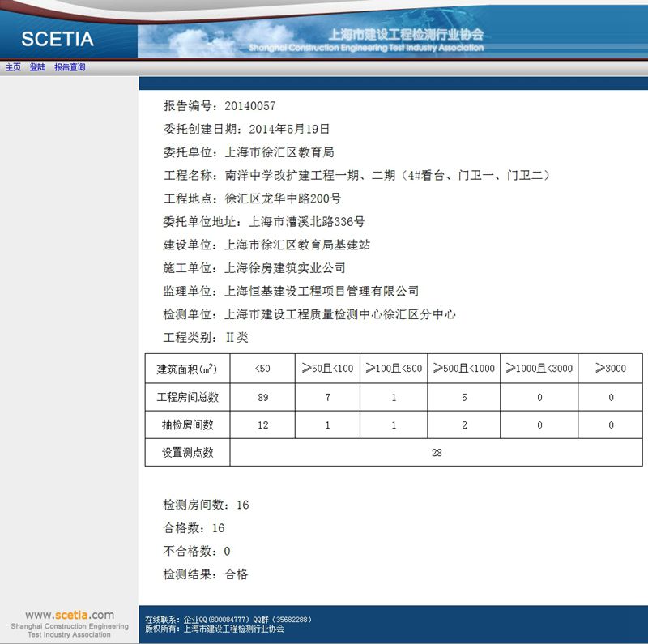Click the builder 上海市徐汇区教育局基建站 text
This screenshot has height=644, width=648.
(x=297, y=245)
